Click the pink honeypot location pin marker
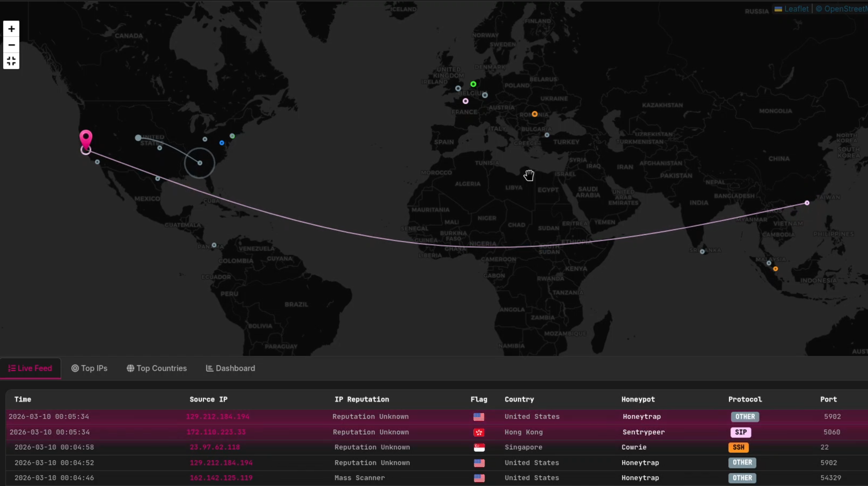This screenshot has width=868, height=486. [86, 138]
